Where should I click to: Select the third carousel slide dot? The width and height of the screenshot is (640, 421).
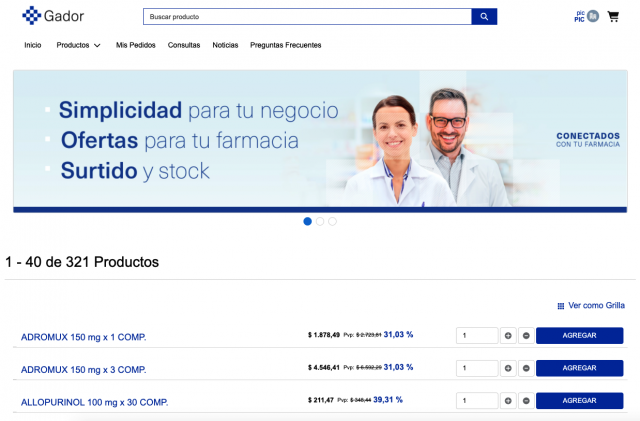tap(333, 221)
